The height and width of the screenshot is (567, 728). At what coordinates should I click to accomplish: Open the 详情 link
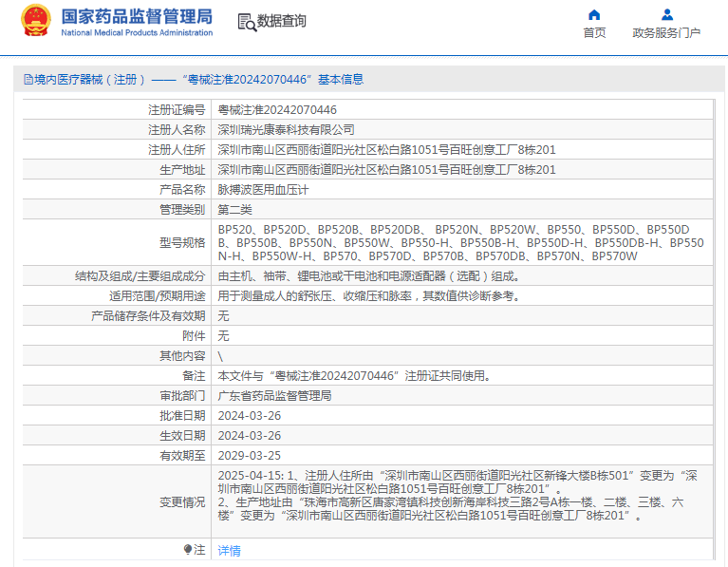(x=229, y=551)
